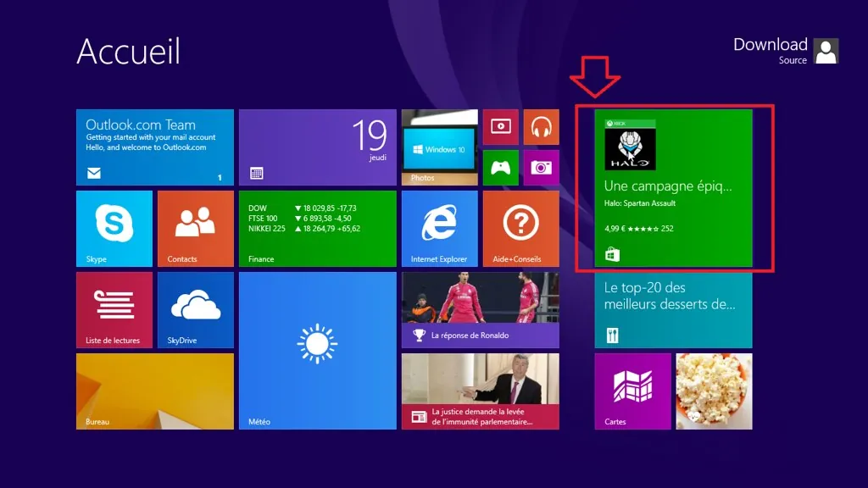Click the Download Source user account picture
Image resolution: width=868 pixels, height=488 pixels.
(826, 51)
